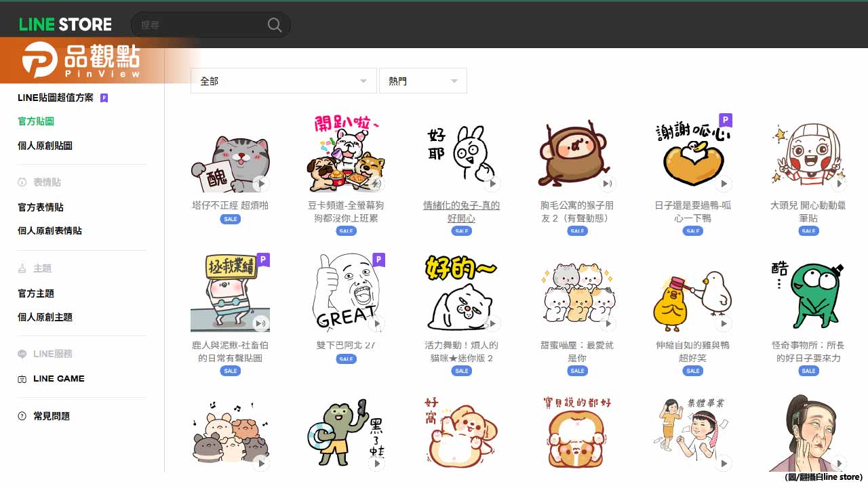868x488 pixels.
Task: Click the 甜蜜喵屋：最愛就是你 title text
Action: tap(577, 351)
